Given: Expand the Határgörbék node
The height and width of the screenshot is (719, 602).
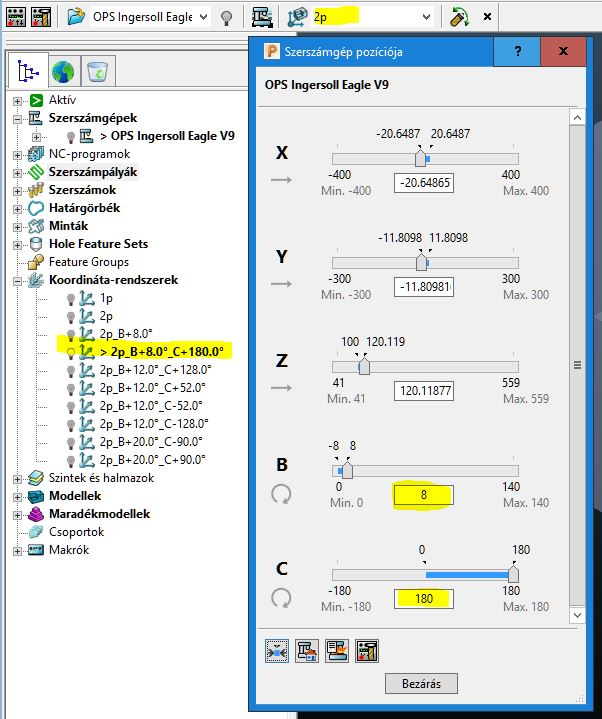Looking at the screenshot, I should tap(17, 209).
